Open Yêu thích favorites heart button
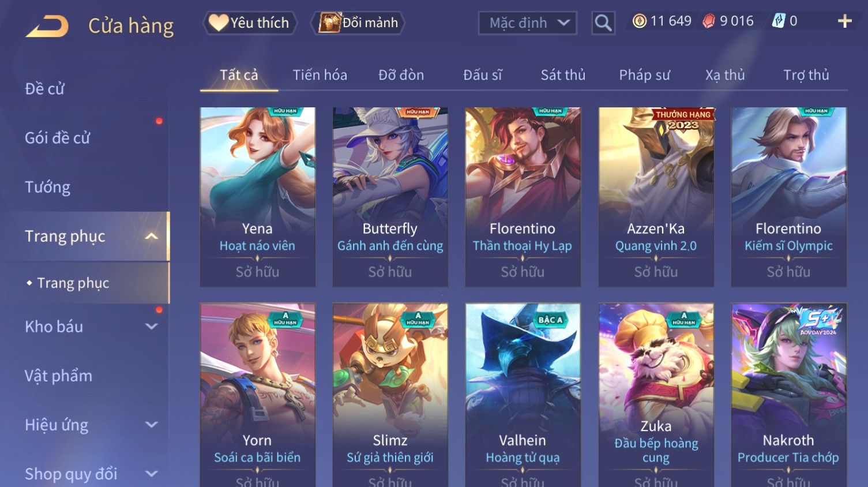The image size is (868, 487). point(250,23)
